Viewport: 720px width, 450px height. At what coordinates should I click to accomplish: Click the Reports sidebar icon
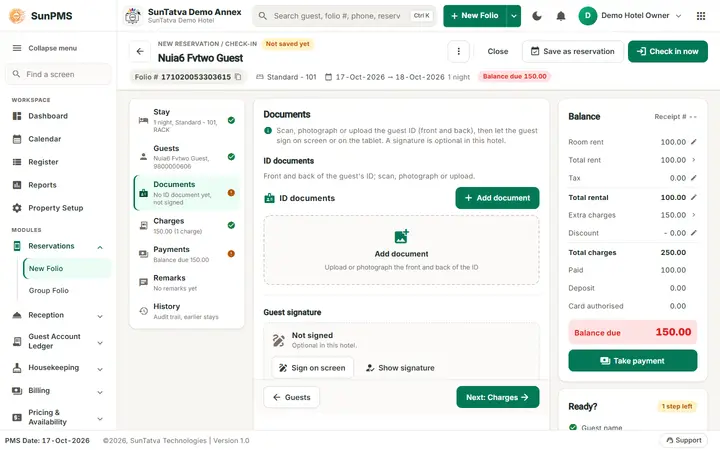17,185
